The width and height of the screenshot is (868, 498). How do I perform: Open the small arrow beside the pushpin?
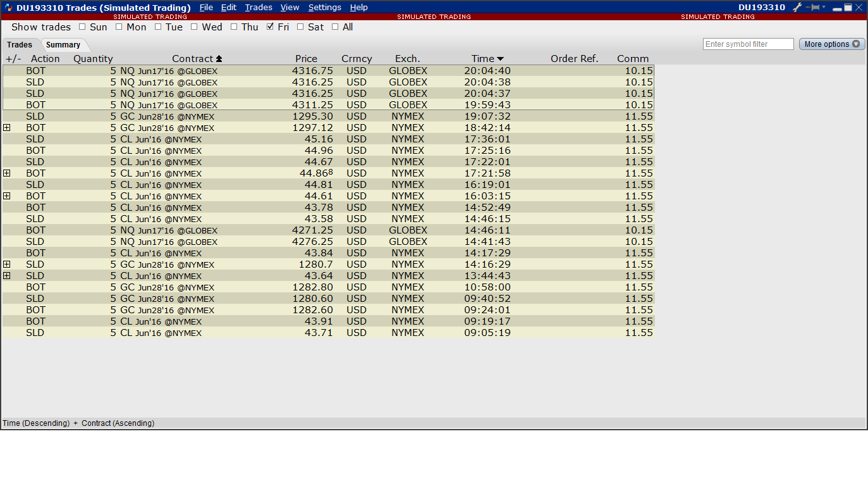click(x=824, y=8)
